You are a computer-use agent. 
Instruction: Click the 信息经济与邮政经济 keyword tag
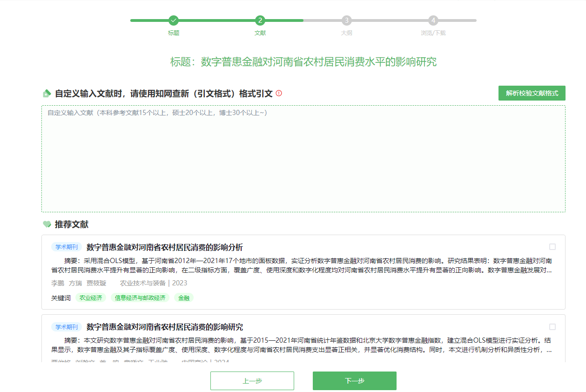point(140,298)
